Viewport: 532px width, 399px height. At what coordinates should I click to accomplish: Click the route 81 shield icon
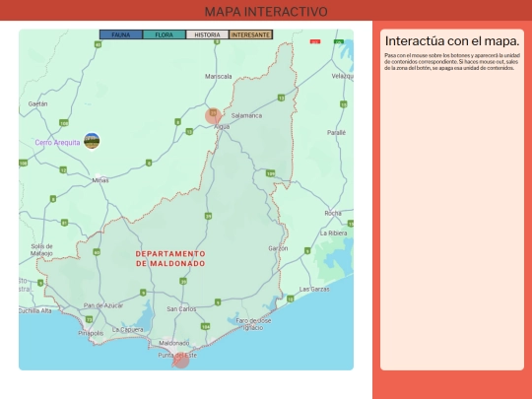click(x=64, y=223)
